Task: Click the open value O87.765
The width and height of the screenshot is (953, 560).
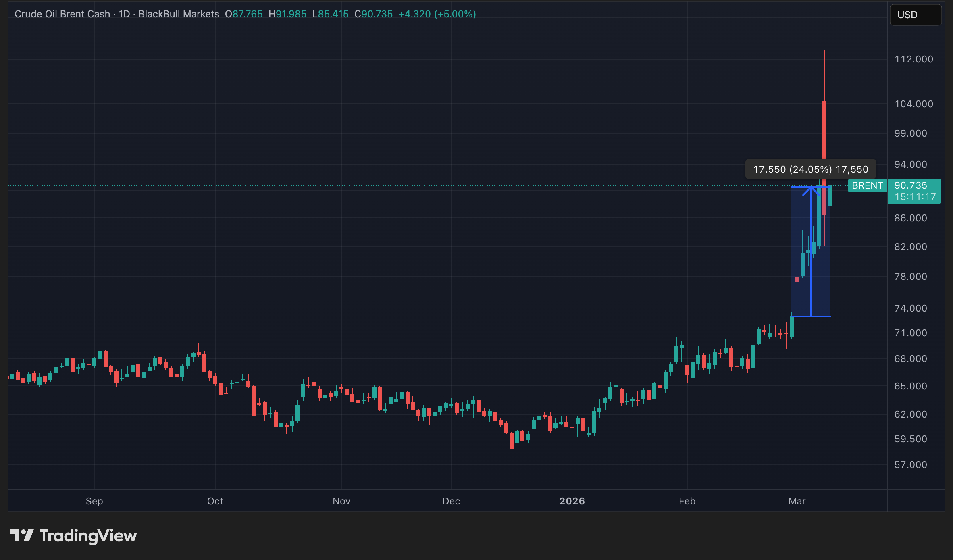Action: click(x=243, y=14)
